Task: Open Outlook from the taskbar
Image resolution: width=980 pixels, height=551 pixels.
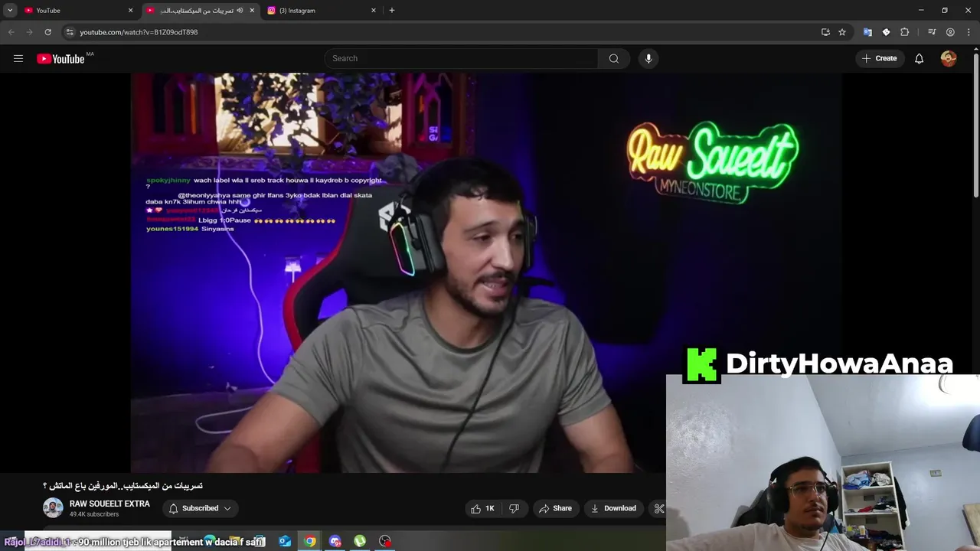Action: (285, 541)
